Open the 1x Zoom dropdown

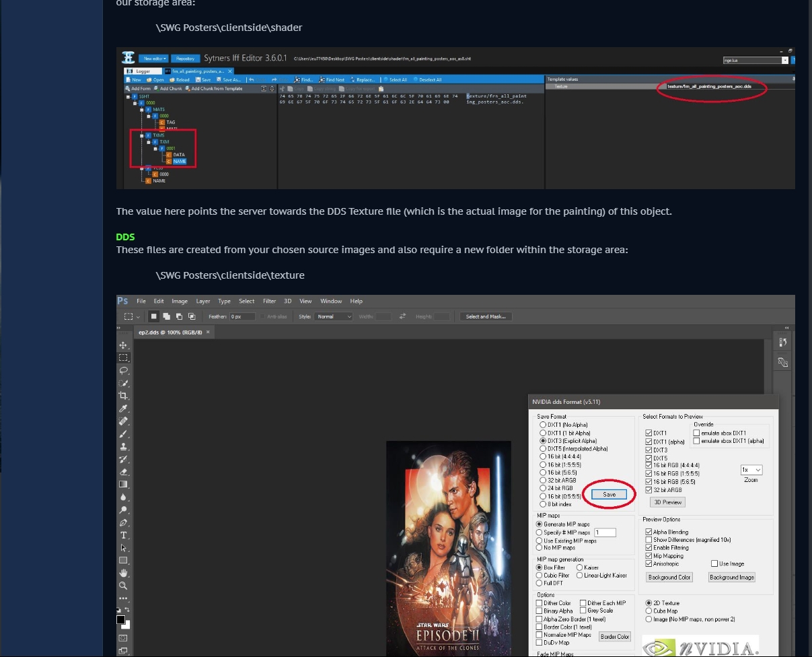coord(751,470)
